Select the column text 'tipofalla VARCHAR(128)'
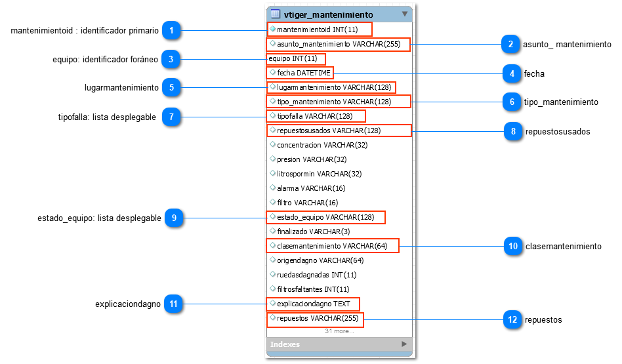 (314, 116)
